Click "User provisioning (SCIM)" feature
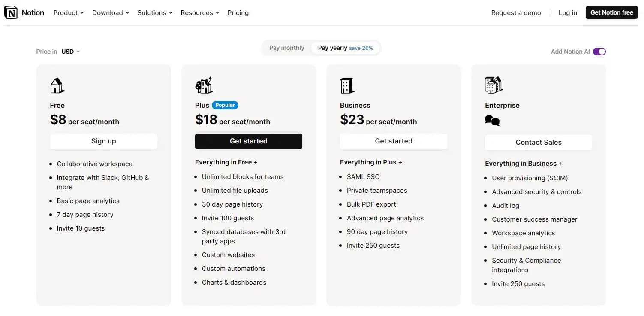 [x=530, y=178]
